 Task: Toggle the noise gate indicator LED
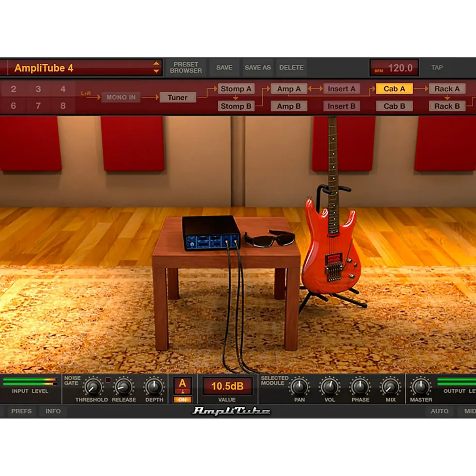click(108, 380)
